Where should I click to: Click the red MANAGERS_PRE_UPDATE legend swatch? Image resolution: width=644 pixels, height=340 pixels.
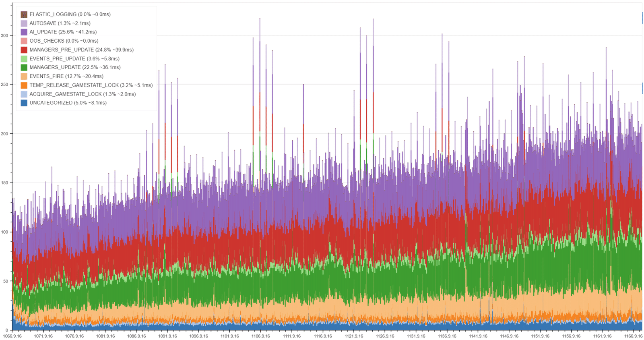(x=24, y=50)
